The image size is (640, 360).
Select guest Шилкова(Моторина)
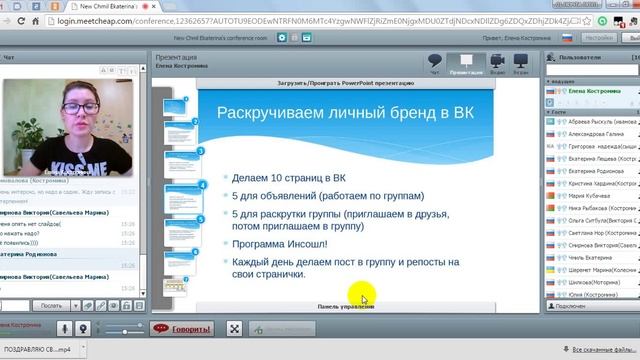click(x=593, y=282)
